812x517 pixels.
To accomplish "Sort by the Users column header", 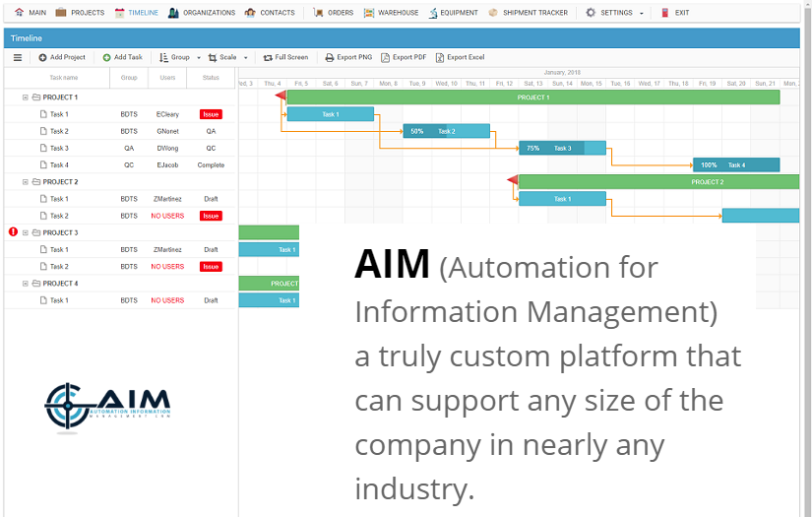I will (x=167, y=78).
